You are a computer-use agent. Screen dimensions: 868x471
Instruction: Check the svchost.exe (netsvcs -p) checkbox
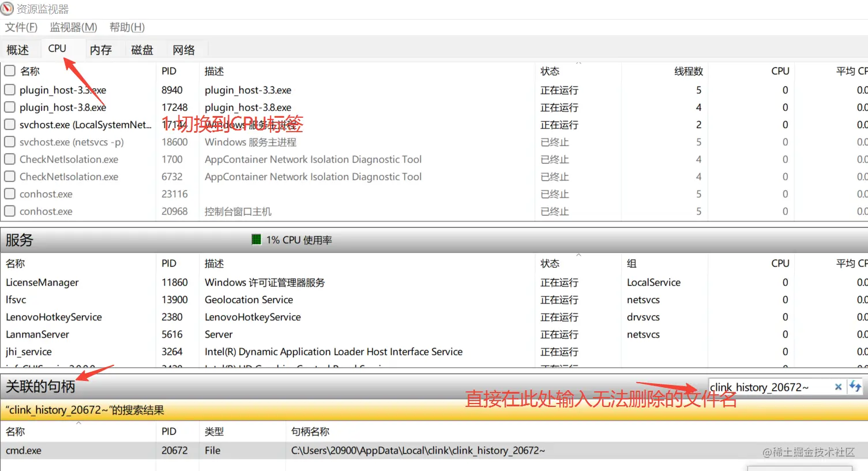9,142
